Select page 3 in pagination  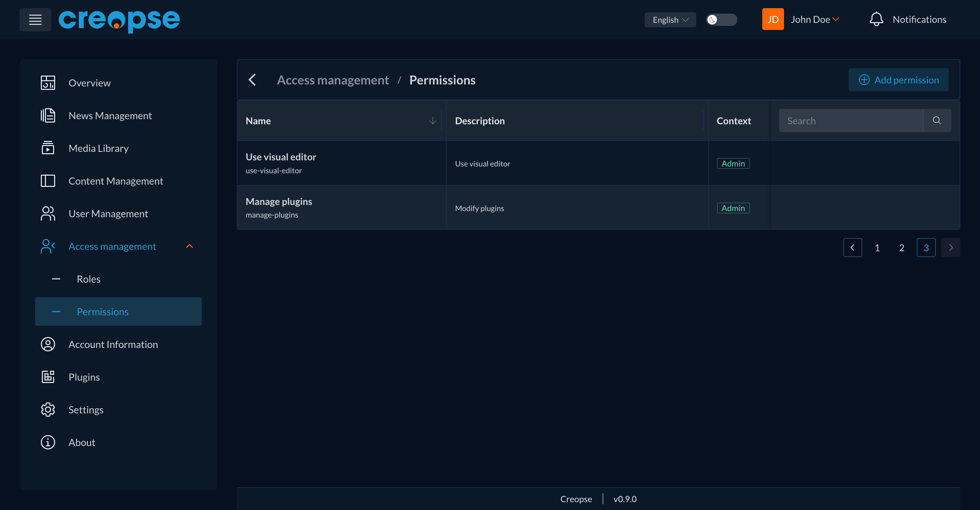coord(926,248)
